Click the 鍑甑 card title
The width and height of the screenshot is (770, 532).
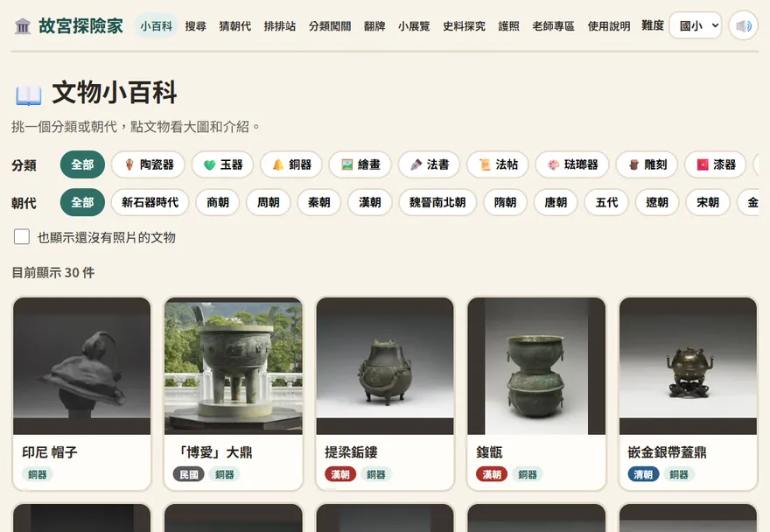(490, 451)
